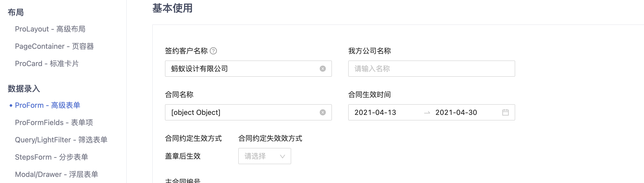The width and height of the screenshot is (644, 183).
Task: Click the bullet dot beside ProForm entry
Action: (11, 105)
